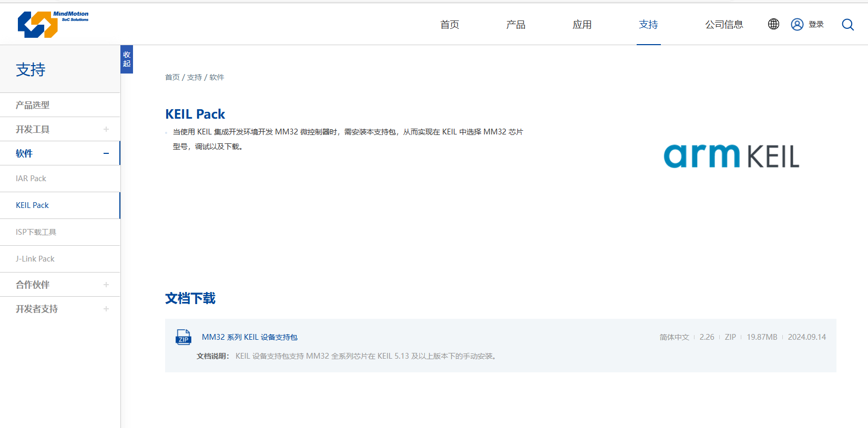Open ISP下载工具 in the sidebar

coord(36,232)
